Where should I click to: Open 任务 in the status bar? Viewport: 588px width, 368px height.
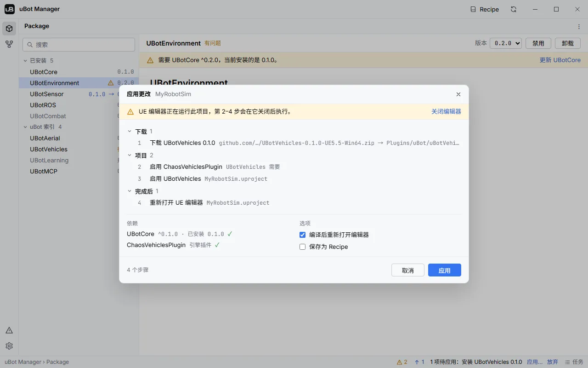[x=574, y=362]
